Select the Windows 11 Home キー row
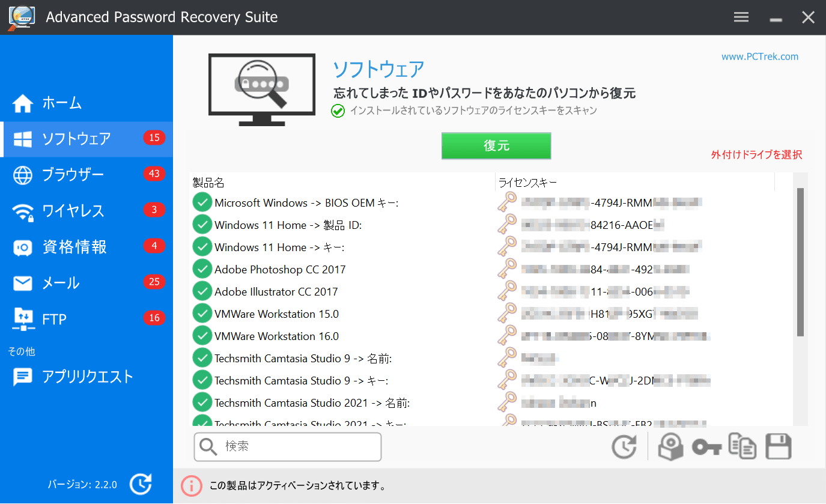 pyautogui.click(x=491, y=247)
